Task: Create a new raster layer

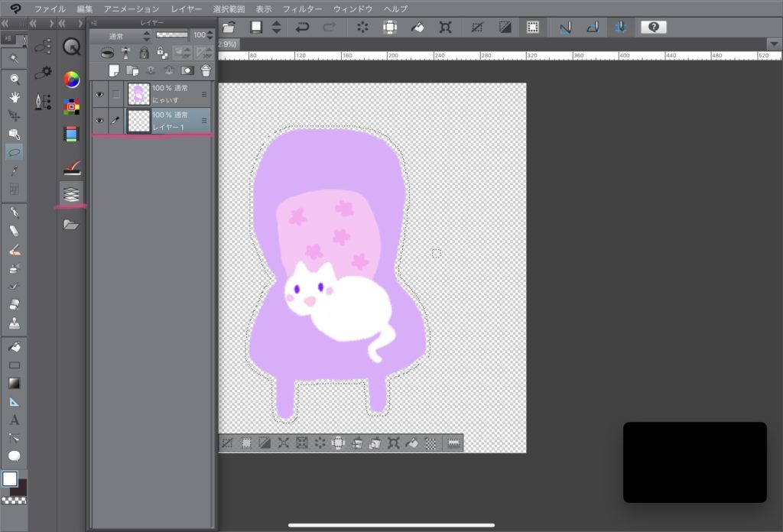Action: tap(114, 70)
